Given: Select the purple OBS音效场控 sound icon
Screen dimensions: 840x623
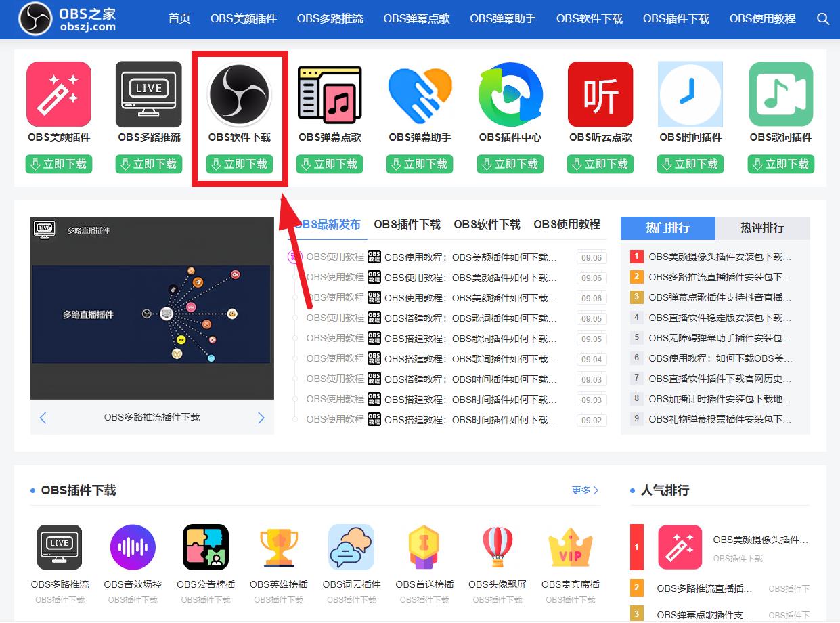Looking at the screenshot, I should click(132, 546).
